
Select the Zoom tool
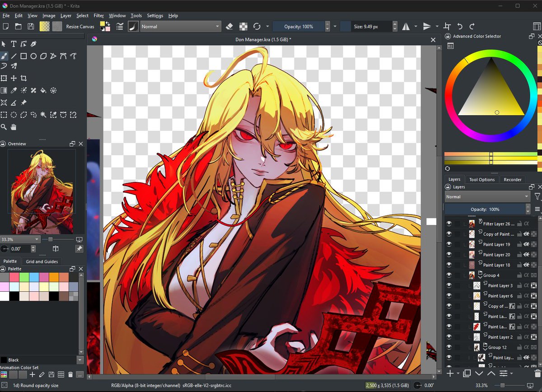click(x=4, y=127)
